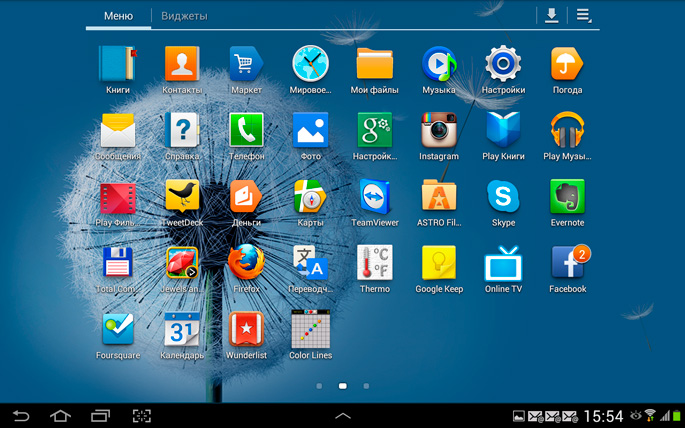685x428 pixels.
Task: Open the Фото gallery app
Action: click(x=310, y=131)
